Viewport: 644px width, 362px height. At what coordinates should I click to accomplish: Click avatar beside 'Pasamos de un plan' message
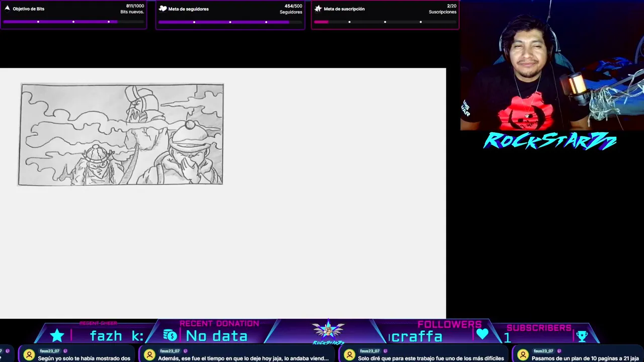[x=523, y=355]
